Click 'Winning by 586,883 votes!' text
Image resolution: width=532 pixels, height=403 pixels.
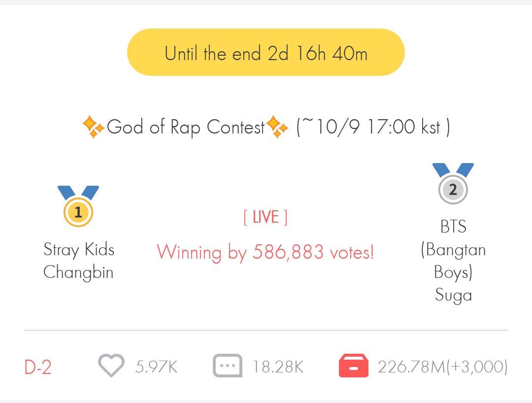coord(266,253)
